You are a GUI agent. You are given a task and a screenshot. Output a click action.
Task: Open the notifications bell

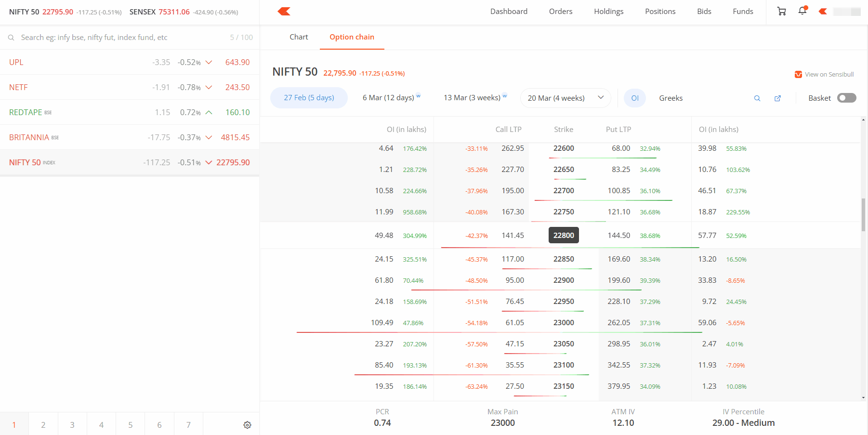[802, 11]
